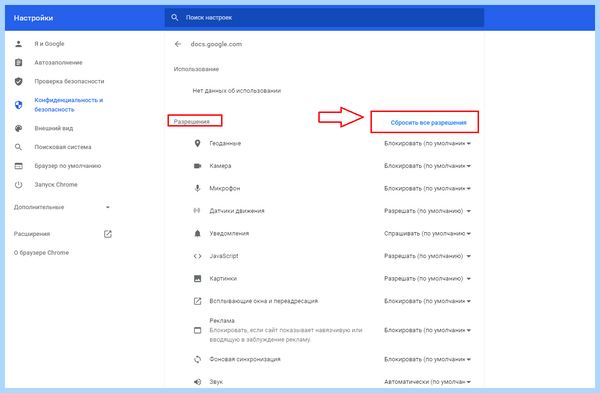Click the blue shield privacy icon

click(18, 105)
